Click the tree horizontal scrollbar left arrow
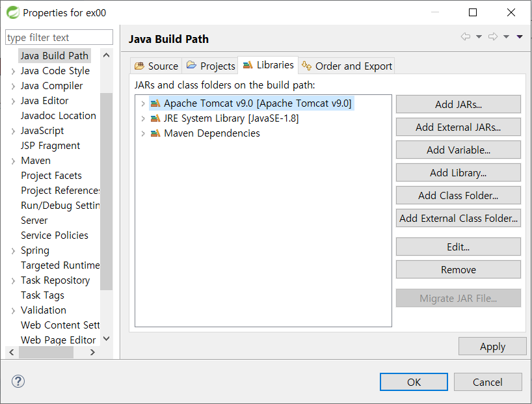 click(x=12, y=352)
